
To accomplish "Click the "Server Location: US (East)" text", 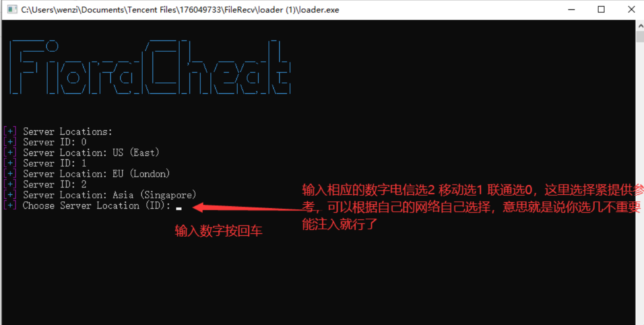I will tap(91, 153).
